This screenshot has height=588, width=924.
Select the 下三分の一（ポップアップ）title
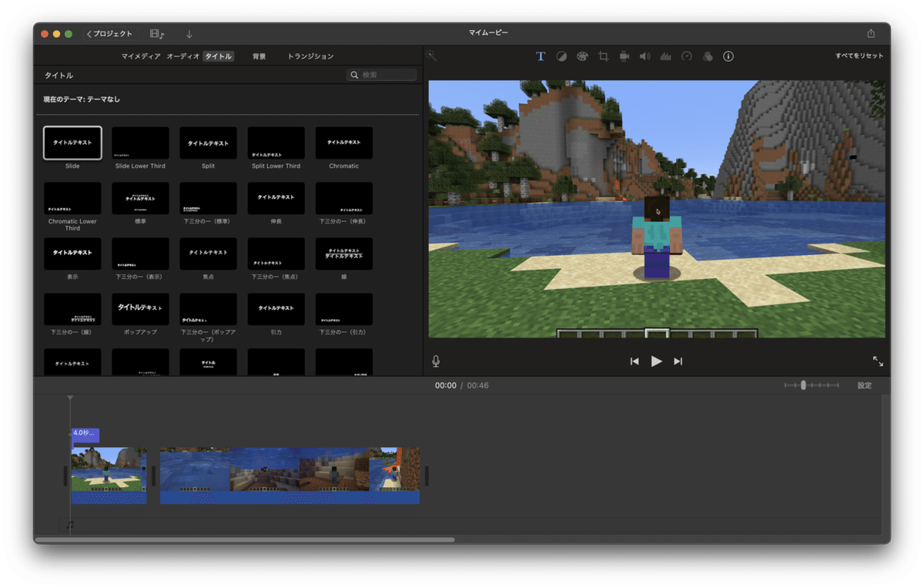point(208,309)
